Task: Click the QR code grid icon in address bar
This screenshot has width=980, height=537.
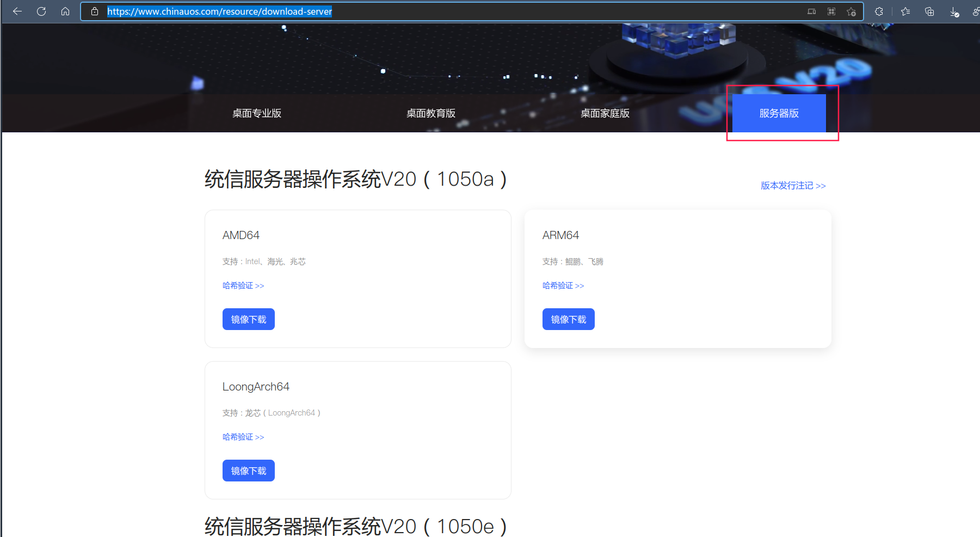Action: (831, 11)
